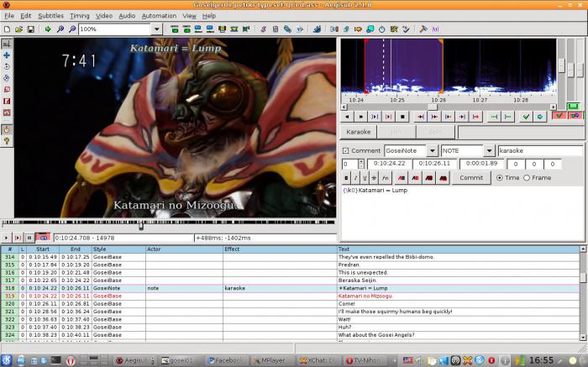The image size is (588, 367).
Task: Click the start time field 0:10:24.22
Action: (x=389, y=164)
